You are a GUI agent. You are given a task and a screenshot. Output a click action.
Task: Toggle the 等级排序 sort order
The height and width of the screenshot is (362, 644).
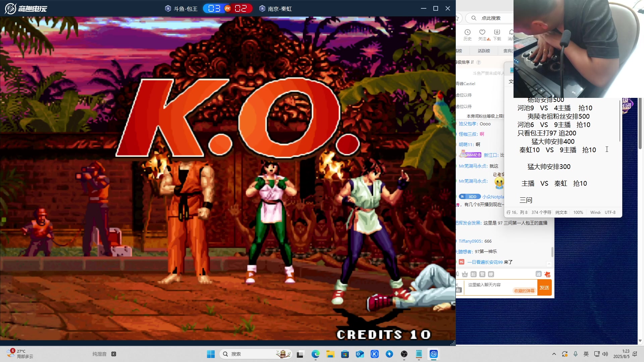pos(465,62)
